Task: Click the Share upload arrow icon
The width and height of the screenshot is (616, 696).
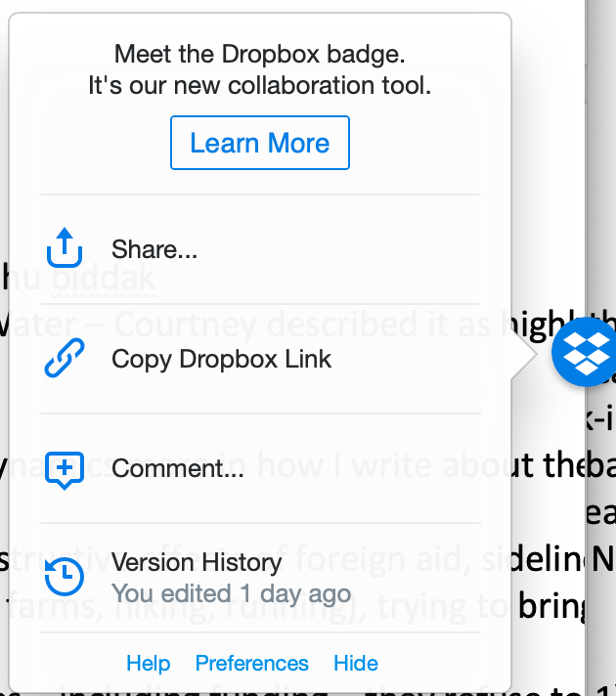Action: [x=65, y=247]
